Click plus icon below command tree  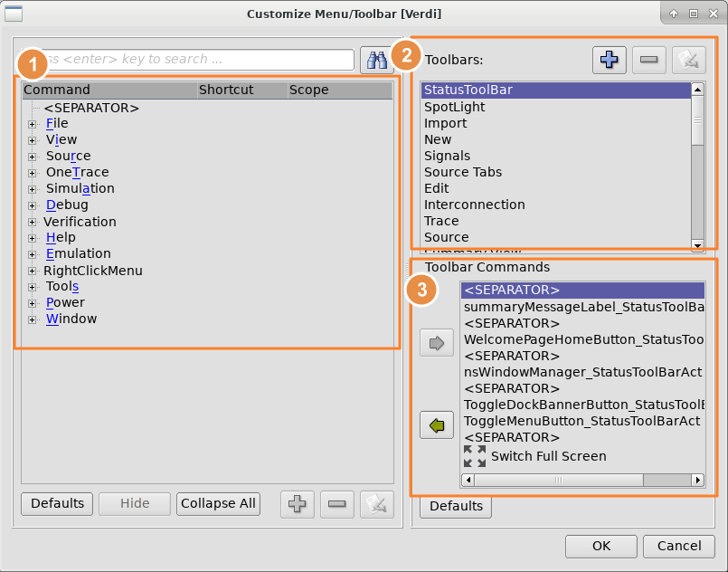click(298, 504)
